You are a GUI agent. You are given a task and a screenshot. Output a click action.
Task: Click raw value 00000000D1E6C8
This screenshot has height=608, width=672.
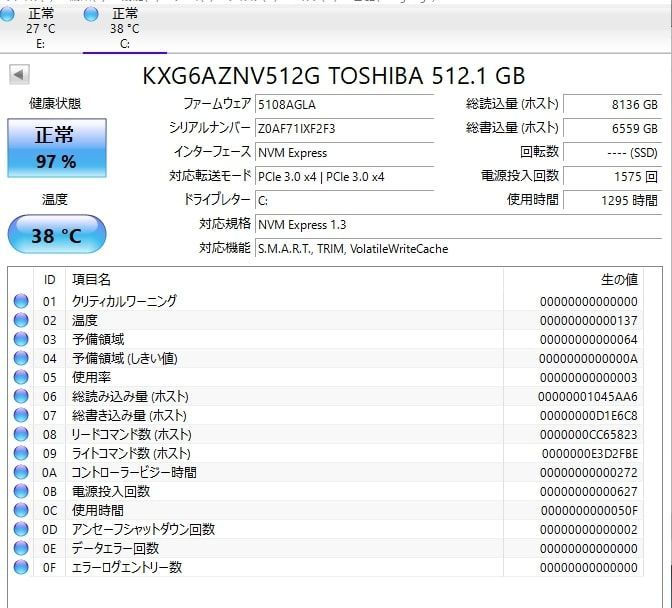point(588,416)
